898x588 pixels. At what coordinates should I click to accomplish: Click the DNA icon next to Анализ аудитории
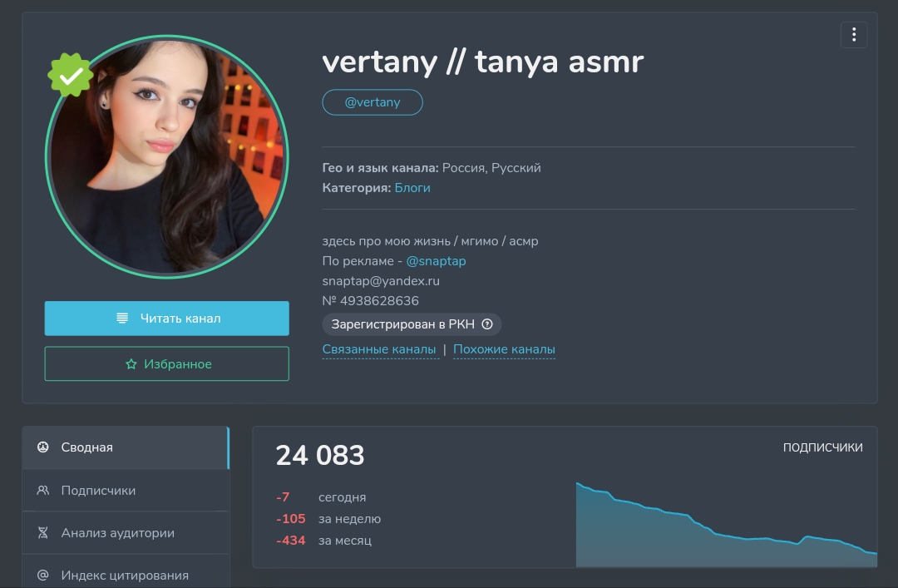click(x=43, y=533)
